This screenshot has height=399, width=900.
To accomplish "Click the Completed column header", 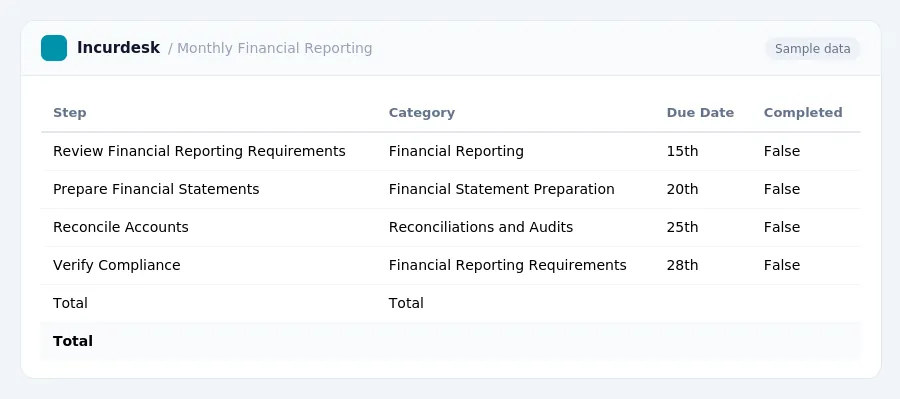I will (x=803, y=113).
